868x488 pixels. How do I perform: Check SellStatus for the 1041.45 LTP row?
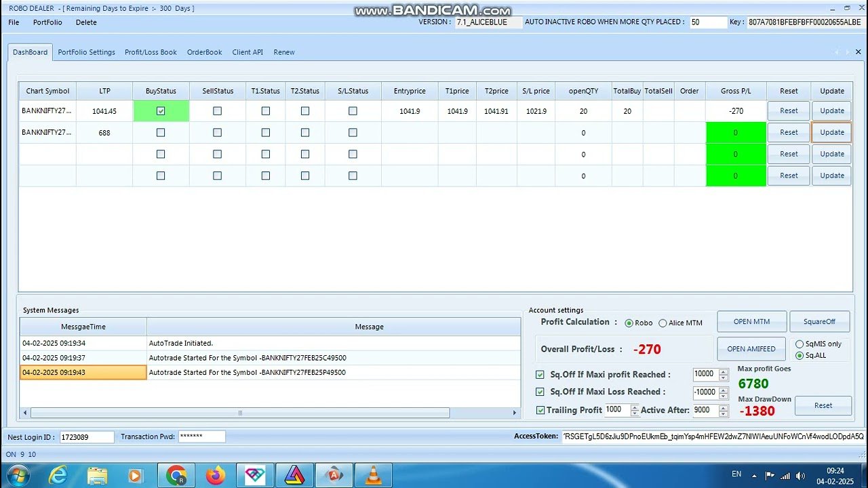coord(217,111)
